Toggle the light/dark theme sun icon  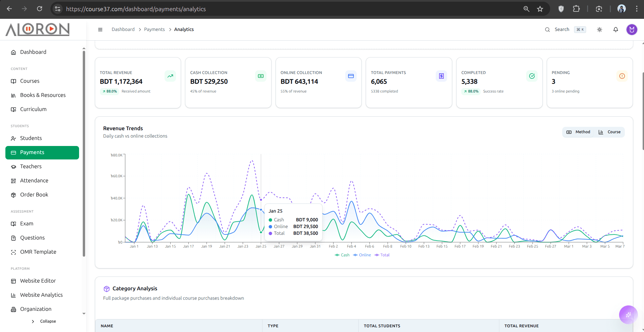coord(599,30)
